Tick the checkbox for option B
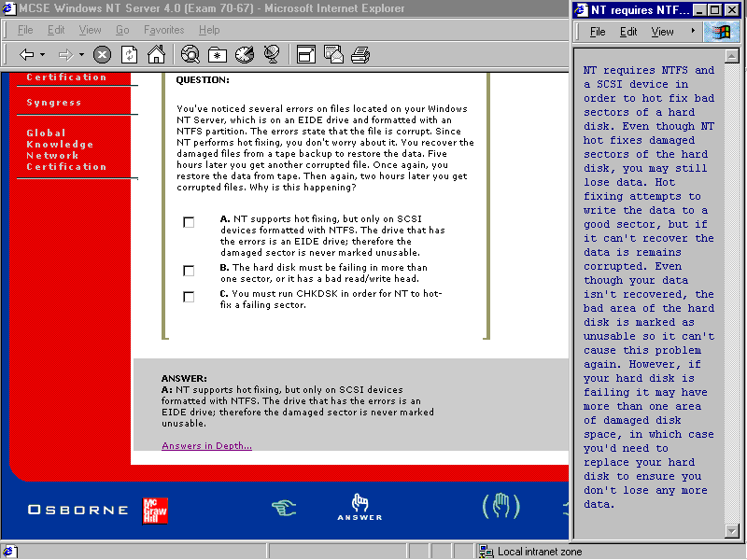 (189, 271)
